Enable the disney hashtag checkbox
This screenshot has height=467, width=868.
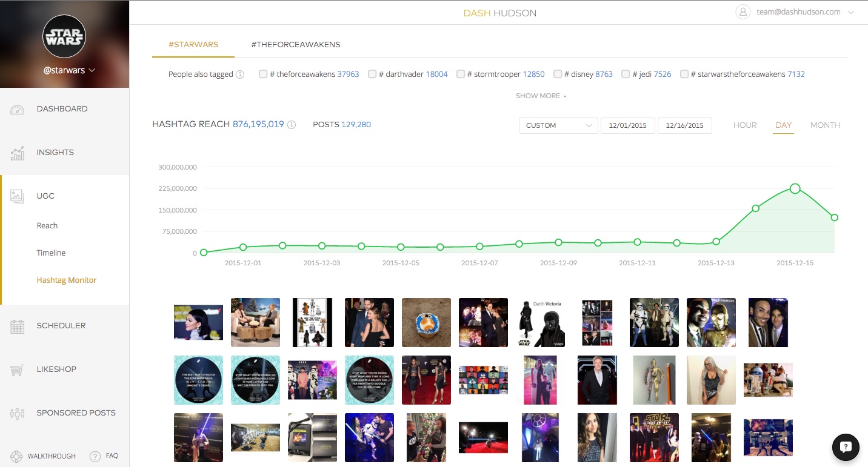click(558, 74)
